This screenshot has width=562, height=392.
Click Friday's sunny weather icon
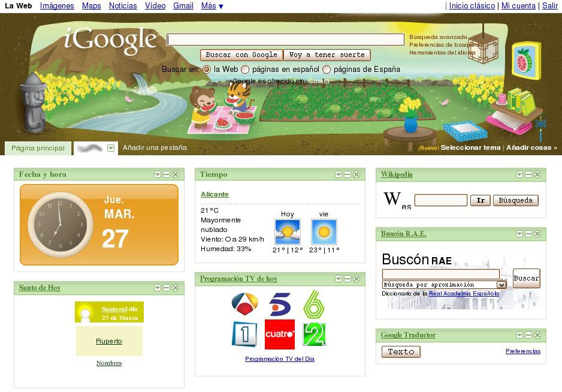tap(324, 232)
